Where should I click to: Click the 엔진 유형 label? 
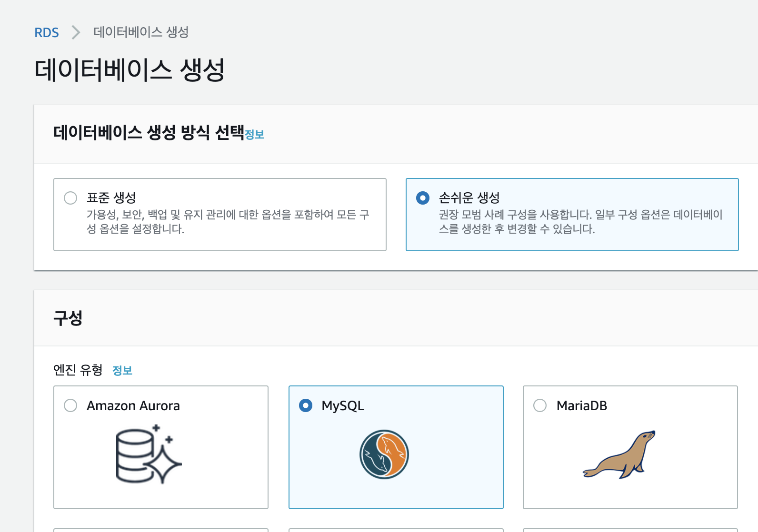click(78, 370)
